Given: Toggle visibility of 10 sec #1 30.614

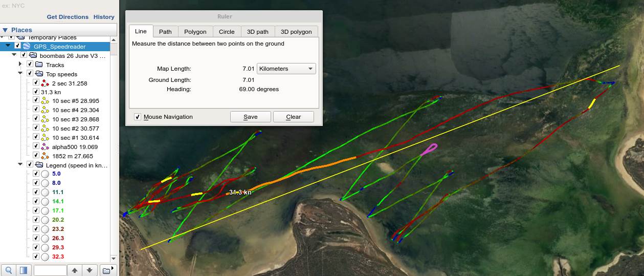Looking at the screenshot, I should click(36, 138).
